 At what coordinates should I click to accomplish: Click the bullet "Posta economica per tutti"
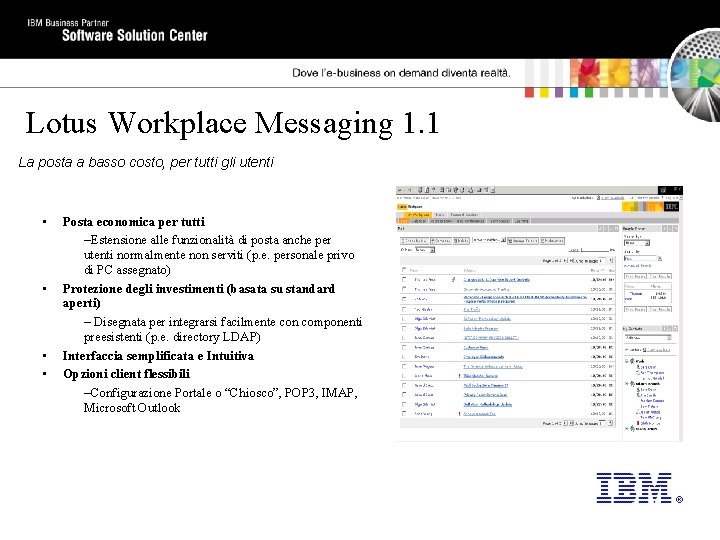[x=134, y=222]
